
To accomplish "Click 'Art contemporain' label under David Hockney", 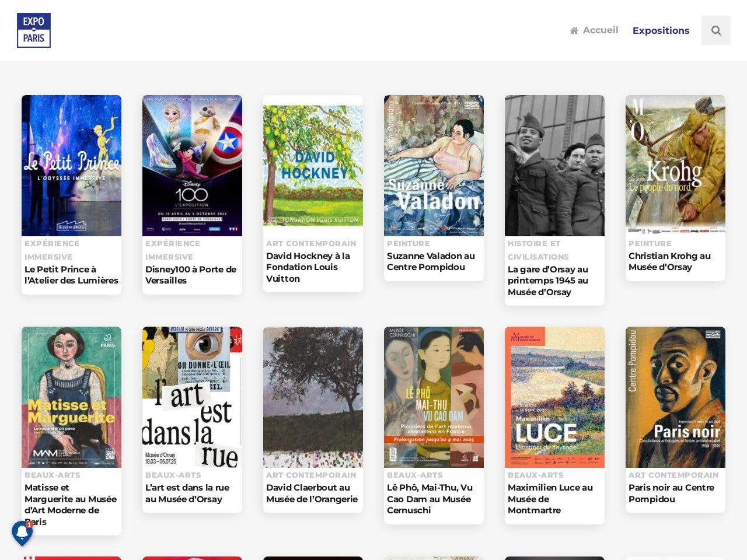I will point(311,244).
